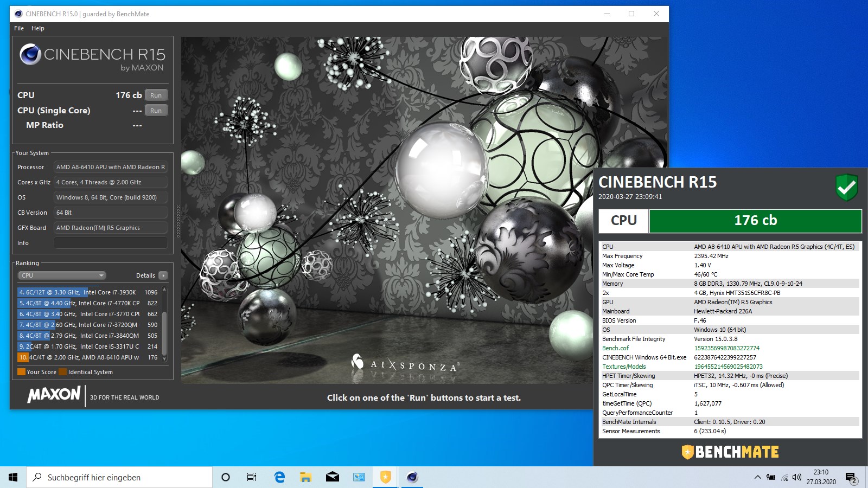Viewport: 868px width, 488px height.
Task: Run the CPU (Single Core) test
Action: tap(156, 111)
